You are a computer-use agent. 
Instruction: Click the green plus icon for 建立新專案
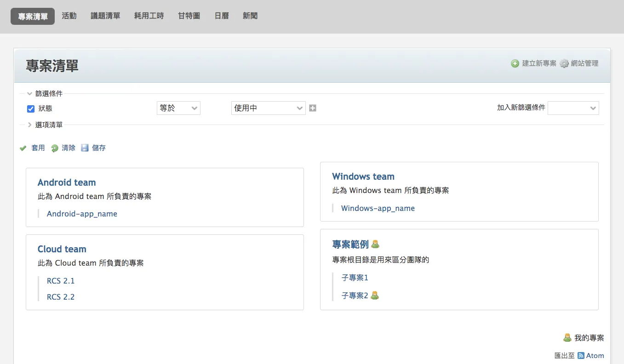click(515, 63)
